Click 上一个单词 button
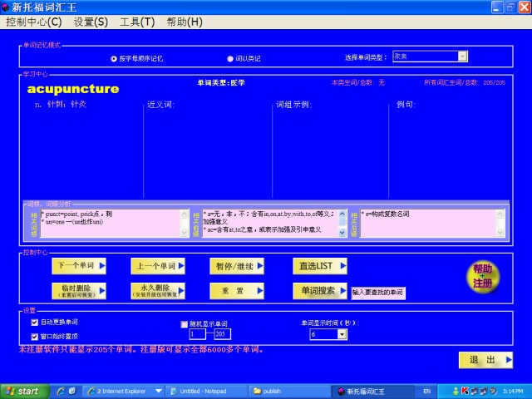Image resolution: width=532 pixels, height=399 pixels. click(158, 266)
